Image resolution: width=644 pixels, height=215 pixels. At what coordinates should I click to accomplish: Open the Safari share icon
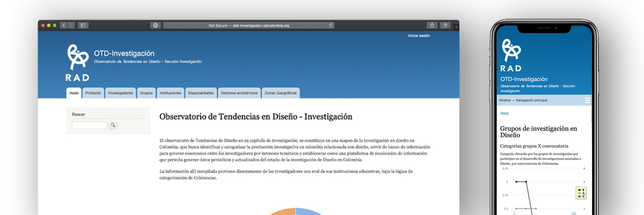pos(432,25)
